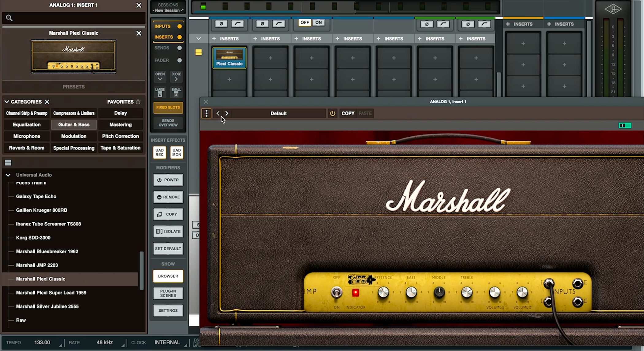Click the PLUG-IN SCENES button
The width and height of the screenshot is (644, 351).
click(x=168, y=293)
